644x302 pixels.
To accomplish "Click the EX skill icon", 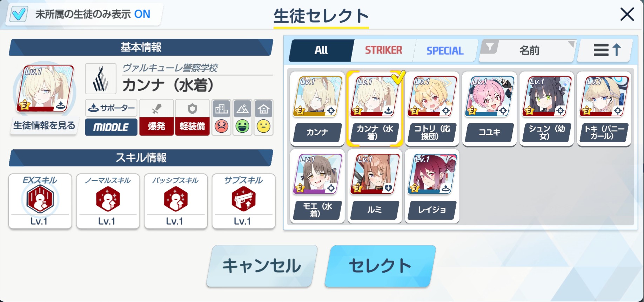I will tap(40, 199).
